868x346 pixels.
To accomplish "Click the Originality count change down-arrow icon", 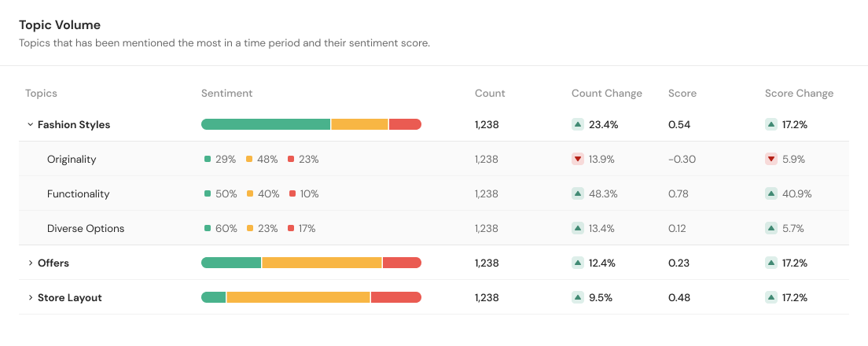I will click(578, 159).
